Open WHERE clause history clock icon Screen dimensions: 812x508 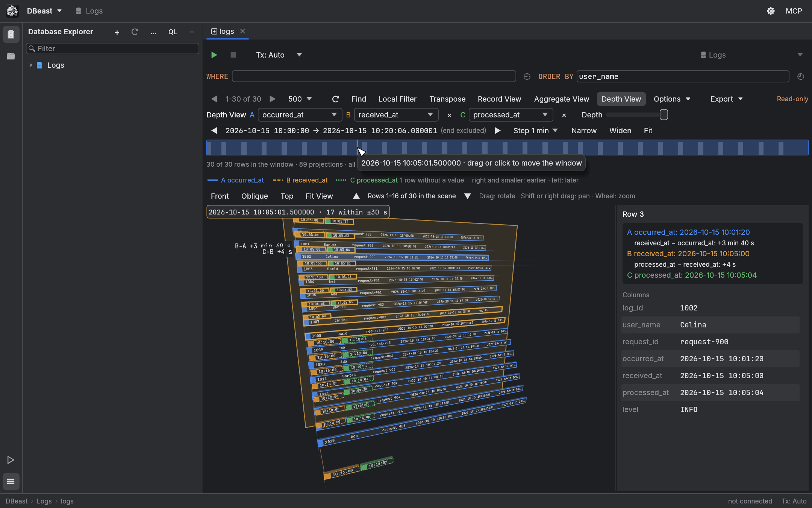[527, 76]
